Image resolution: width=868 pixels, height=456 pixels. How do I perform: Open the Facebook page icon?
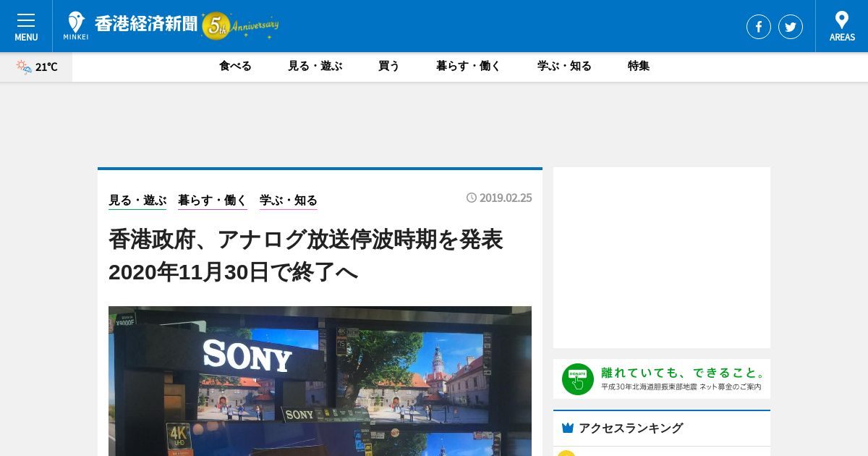(759, 27)
